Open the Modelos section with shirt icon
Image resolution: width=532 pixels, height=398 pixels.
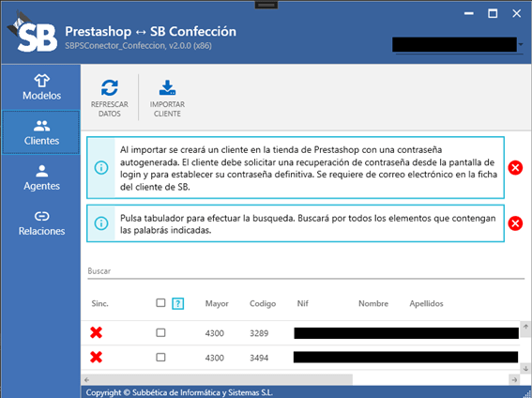[x=41, y=87]
